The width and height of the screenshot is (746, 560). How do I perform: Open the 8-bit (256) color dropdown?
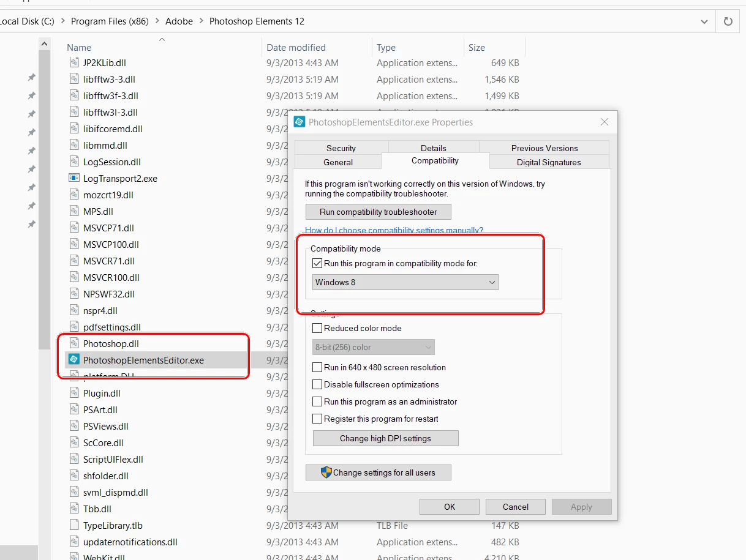(x=374, y=347)
